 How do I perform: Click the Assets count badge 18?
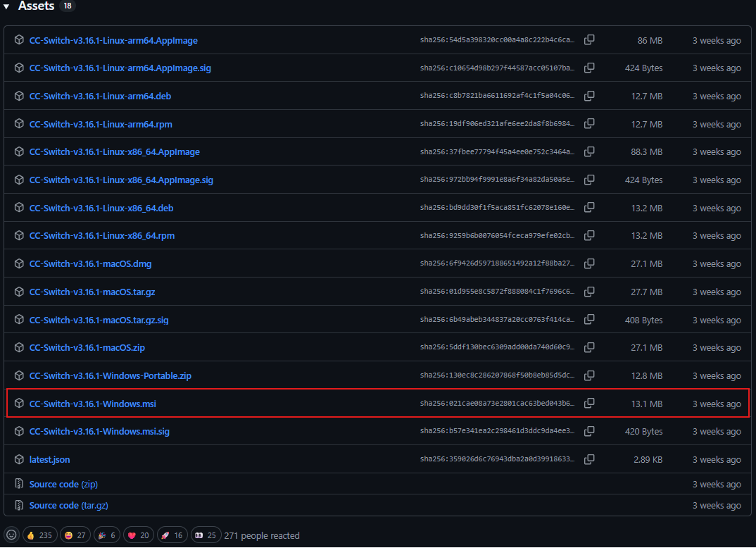point(68,6)
